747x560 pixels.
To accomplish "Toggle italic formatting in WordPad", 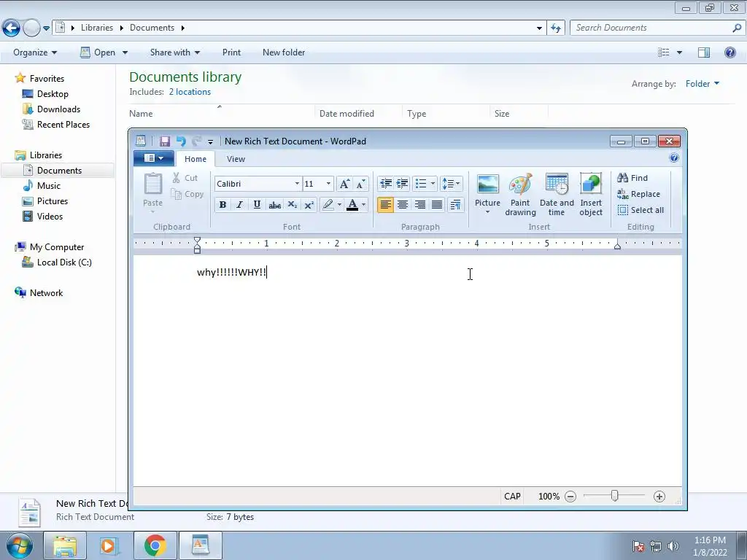I will tap(239, 205).
